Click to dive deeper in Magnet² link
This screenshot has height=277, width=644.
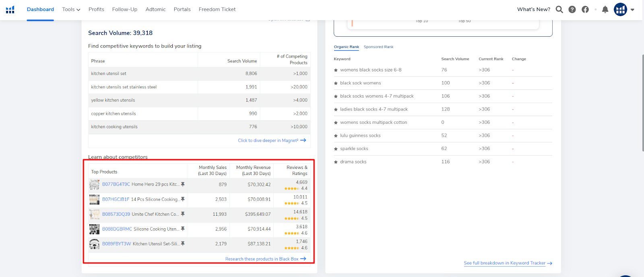tap(272, 140)
